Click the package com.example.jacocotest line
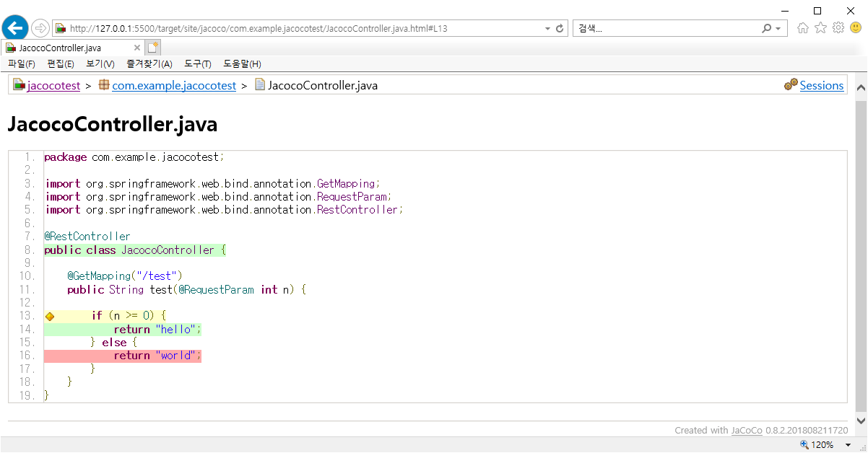 134,157
